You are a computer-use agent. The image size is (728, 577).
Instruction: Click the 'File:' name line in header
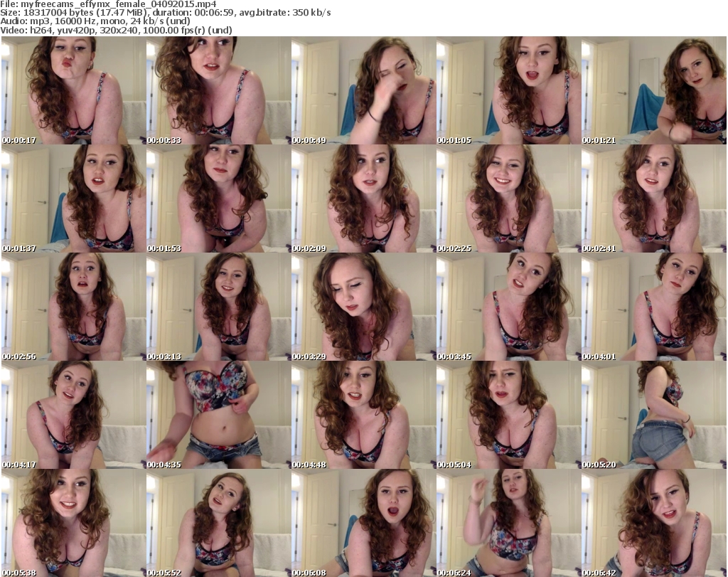point(108,4)
